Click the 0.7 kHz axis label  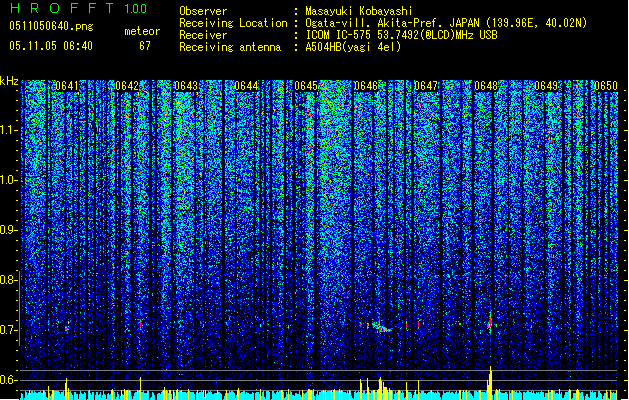pos(9,330)
